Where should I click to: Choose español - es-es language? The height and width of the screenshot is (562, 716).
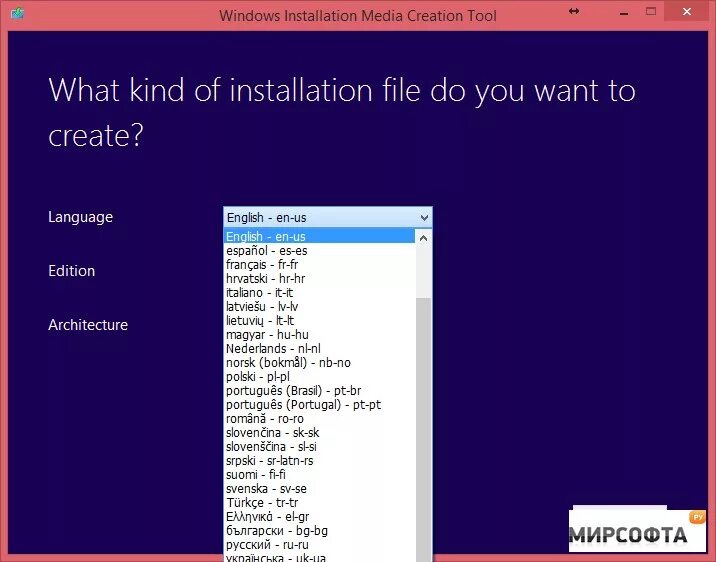(x=320, y=251)
